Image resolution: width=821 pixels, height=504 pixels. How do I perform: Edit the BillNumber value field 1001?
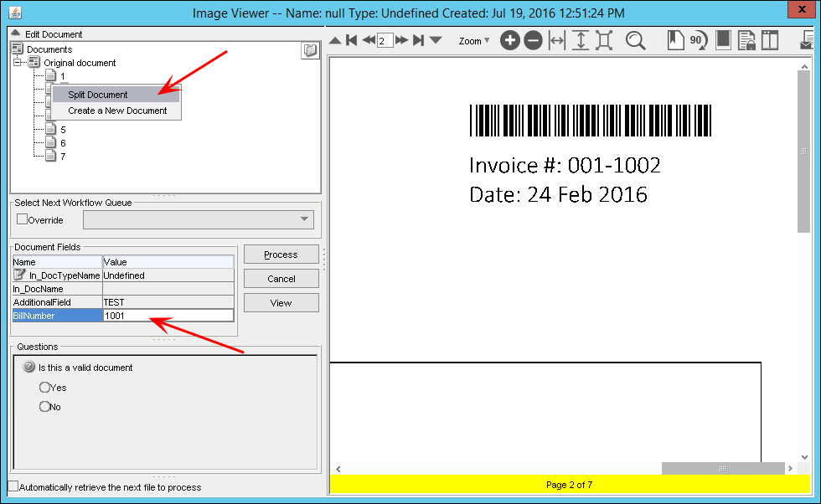click(x=168, y=316)
